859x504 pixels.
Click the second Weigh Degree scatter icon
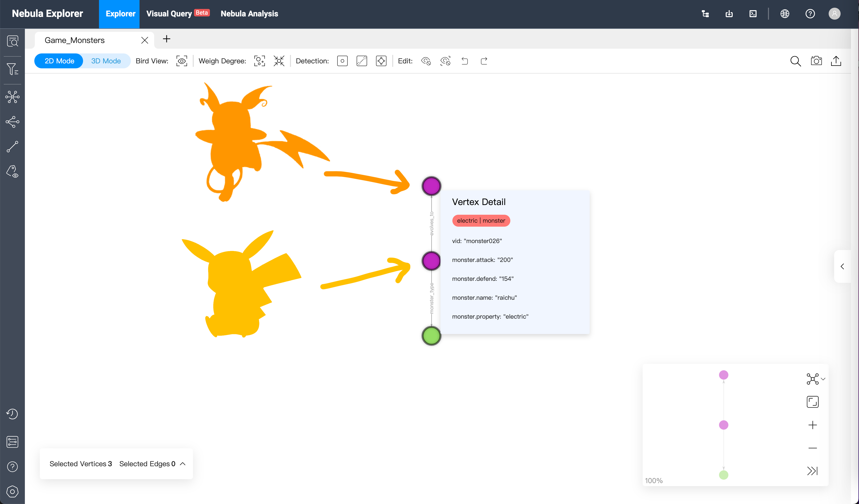279,61
